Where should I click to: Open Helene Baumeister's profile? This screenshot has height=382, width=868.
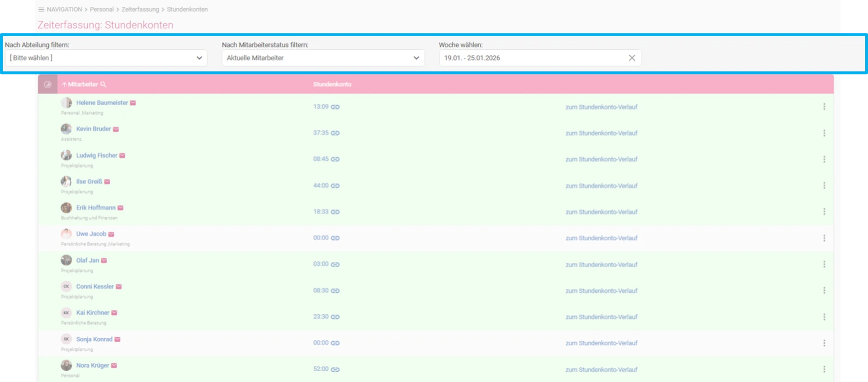(102, 103)
